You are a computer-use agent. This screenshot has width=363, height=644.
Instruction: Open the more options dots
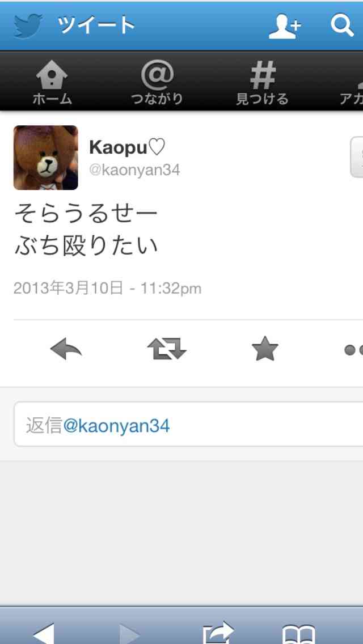point(353,350)
